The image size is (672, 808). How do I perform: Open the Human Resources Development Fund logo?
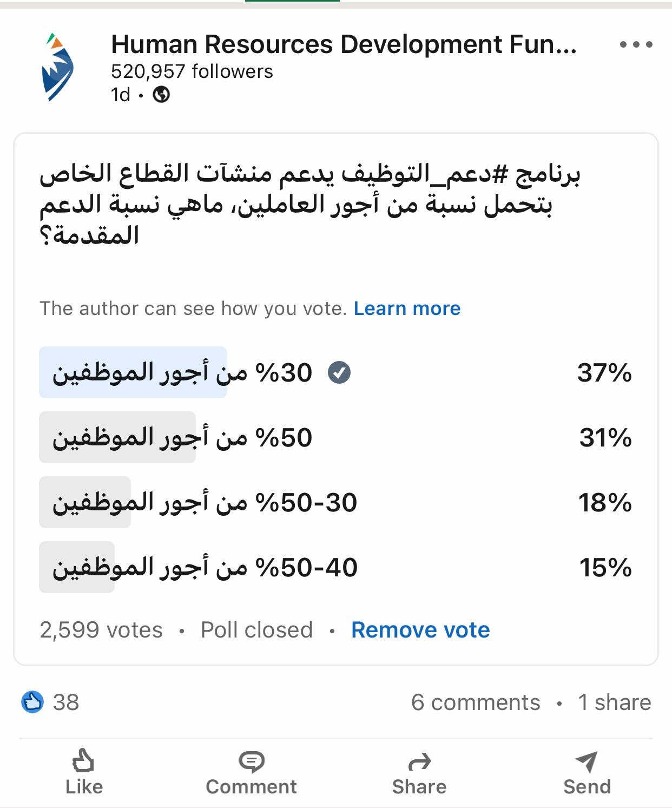[x=57, y=68]
